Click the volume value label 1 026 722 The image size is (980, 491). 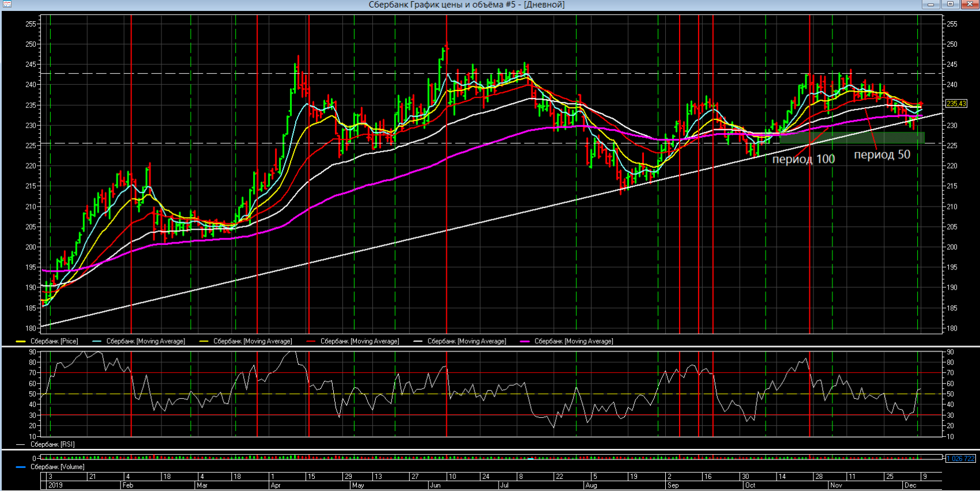tap(960, 458)
